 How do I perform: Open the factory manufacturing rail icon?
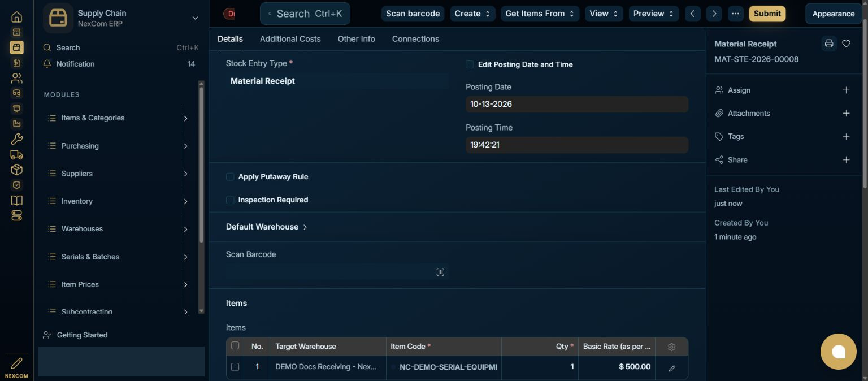16,124
